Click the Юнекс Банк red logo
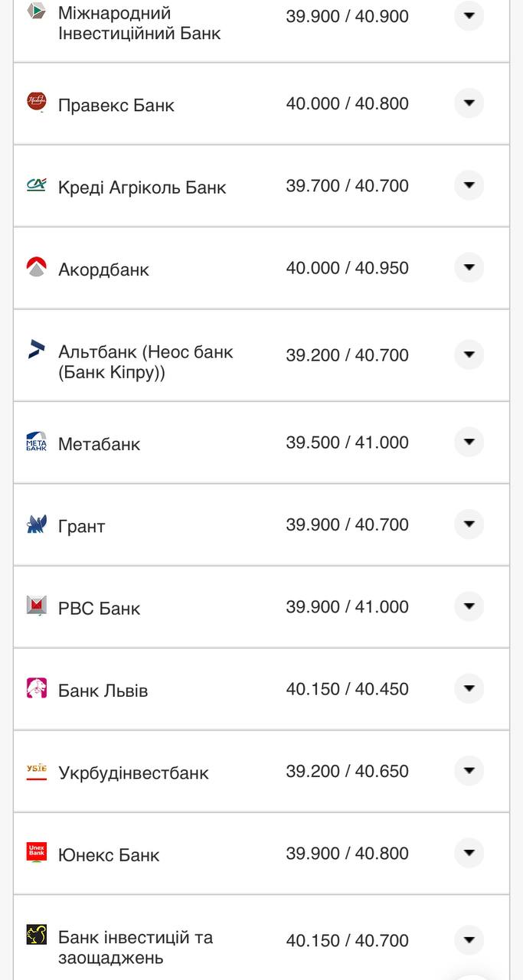Screen dimensions: 523x980 click(x=36, y=852)
